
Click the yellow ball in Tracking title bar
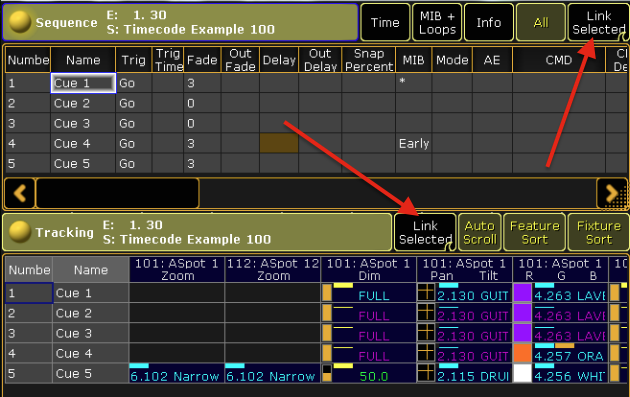coord(19,232)
